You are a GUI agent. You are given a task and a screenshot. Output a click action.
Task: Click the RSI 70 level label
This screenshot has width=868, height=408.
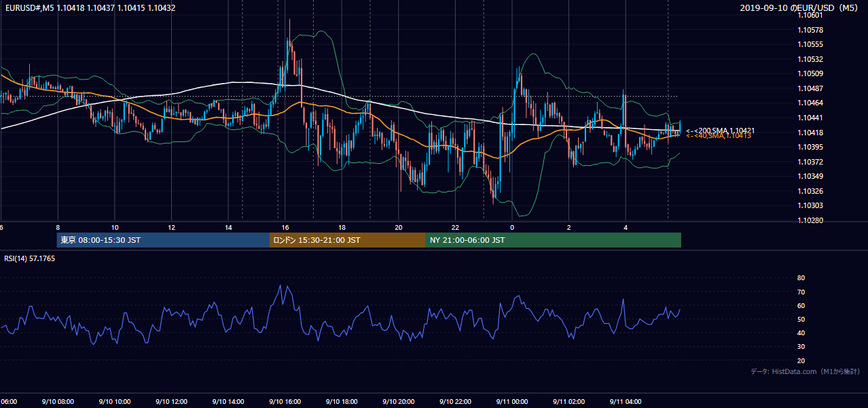coord(801,292)
